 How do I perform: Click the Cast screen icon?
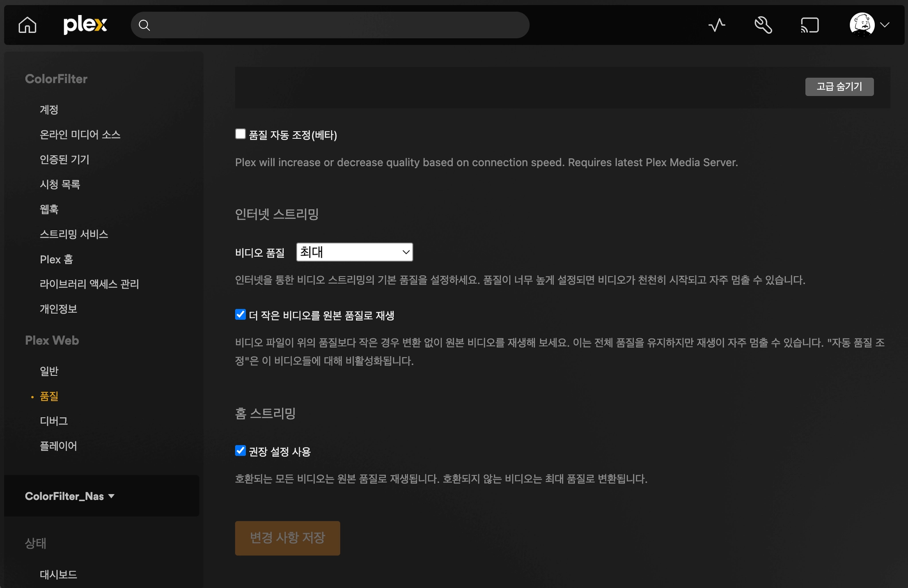click(810, 25)
